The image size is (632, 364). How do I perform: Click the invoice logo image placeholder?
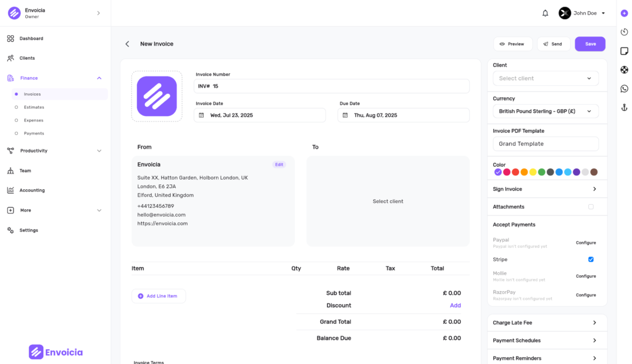(x=157, y=96)
